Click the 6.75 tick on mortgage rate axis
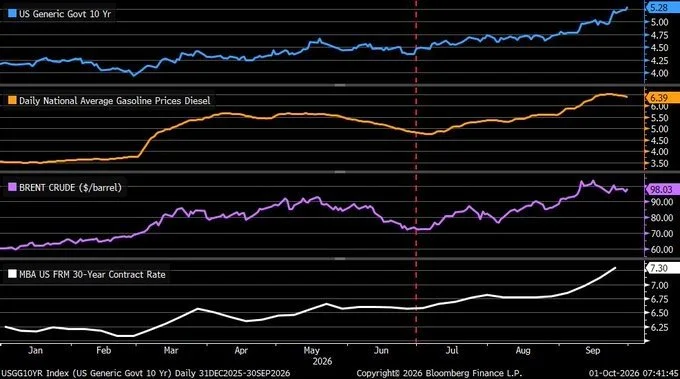The image size is (680, 379). [x=659, y=299]
